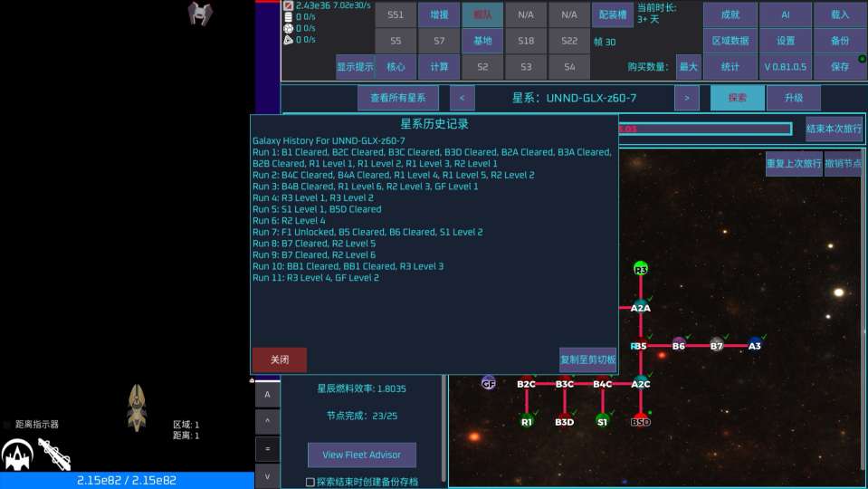Select the S2 slot button
Image resolution: width=868 pixels, height=489 pixels.
coord(482,67)
